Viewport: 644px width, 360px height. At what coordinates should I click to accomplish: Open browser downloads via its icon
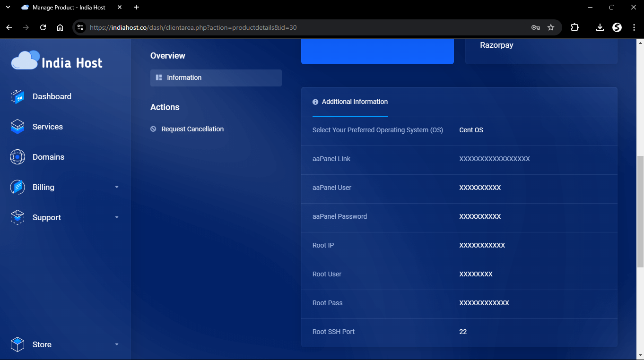pyautogui.click(x=600, y=27)
